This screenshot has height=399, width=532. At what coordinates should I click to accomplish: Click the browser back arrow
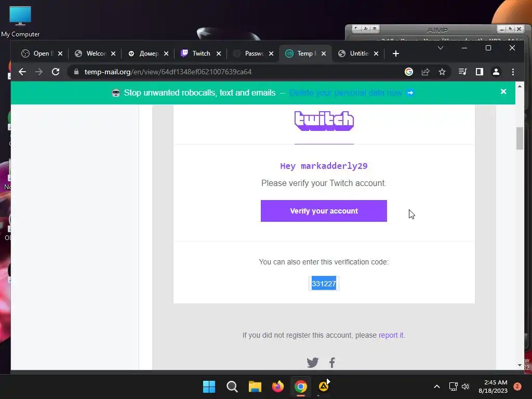tap(22, 72)
